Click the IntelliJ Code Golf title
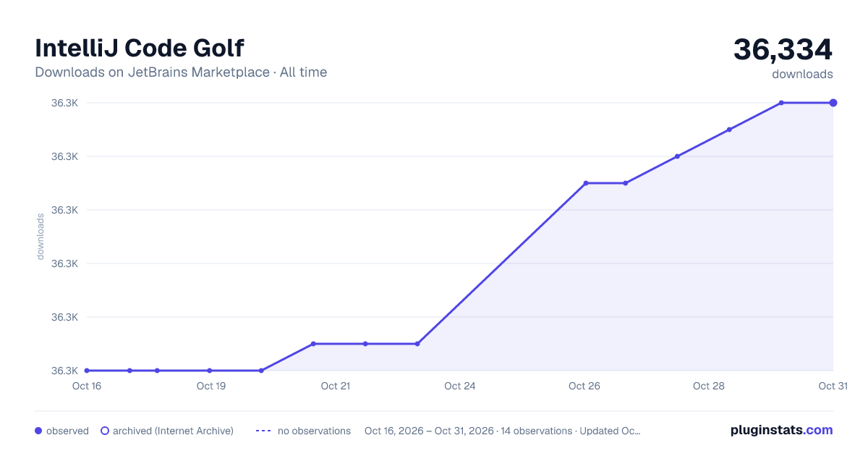 click(140, 48)
